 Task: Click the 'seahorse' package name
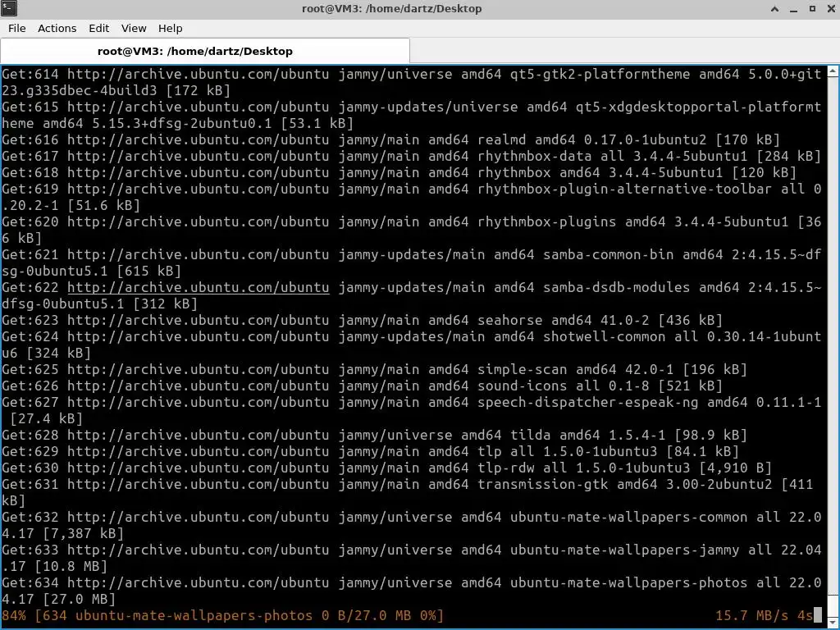point(510,321)
